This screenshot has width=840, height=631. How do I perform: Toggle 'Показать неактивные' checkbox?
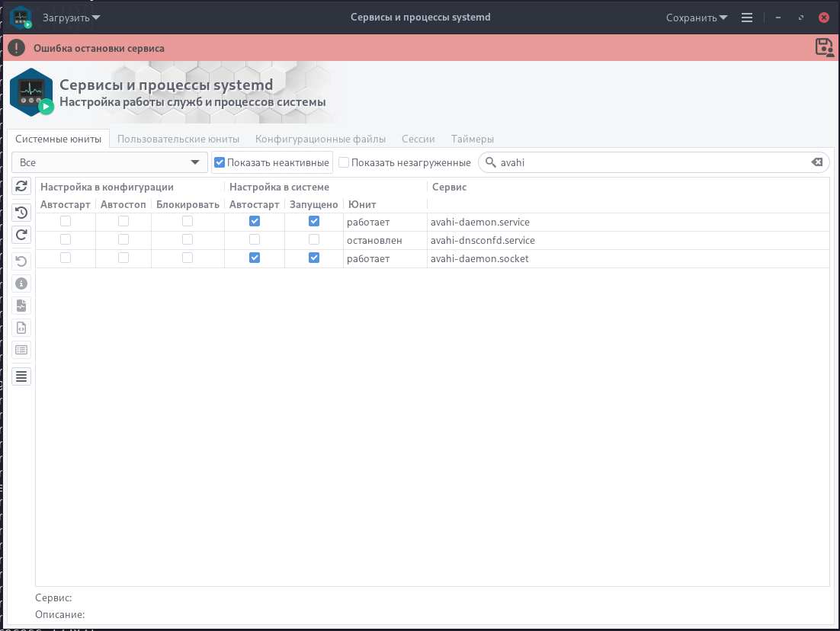pyautogui.click(x=220, y=162)
